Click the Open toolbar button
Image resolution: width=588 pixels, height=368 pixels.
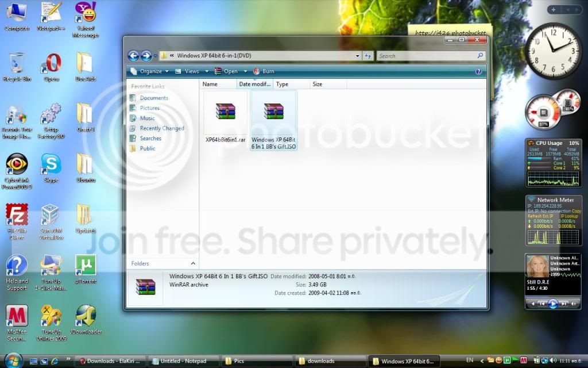click(226, 71)
